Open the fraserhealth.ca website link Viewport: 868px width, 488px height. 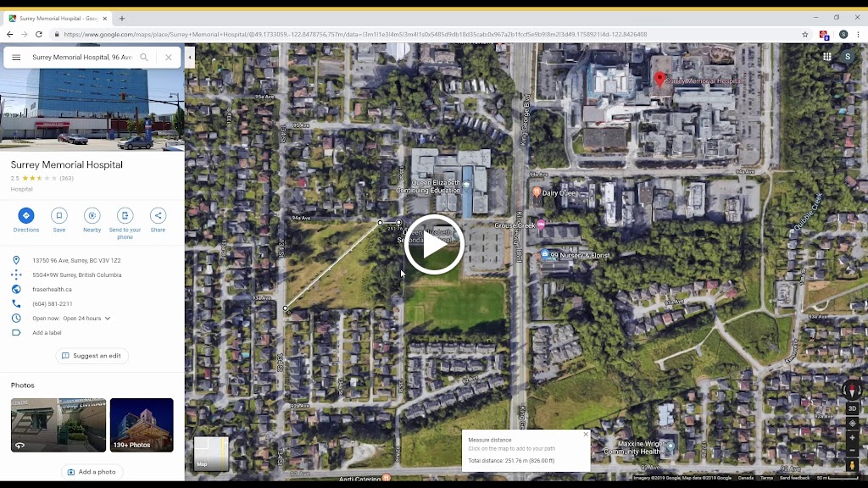pos(52,290)
